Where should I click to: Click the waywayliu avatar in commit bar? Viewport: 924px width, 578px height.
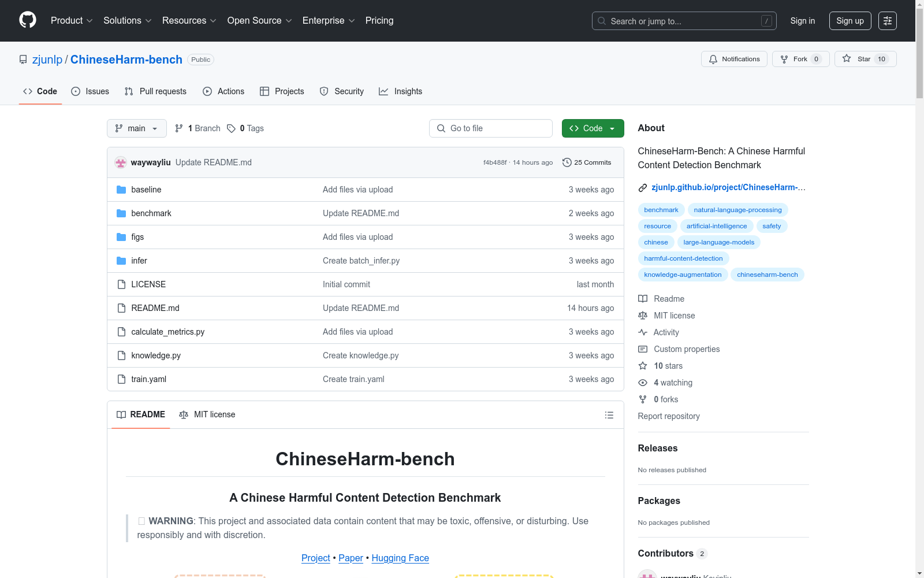[x=121, y=162]
